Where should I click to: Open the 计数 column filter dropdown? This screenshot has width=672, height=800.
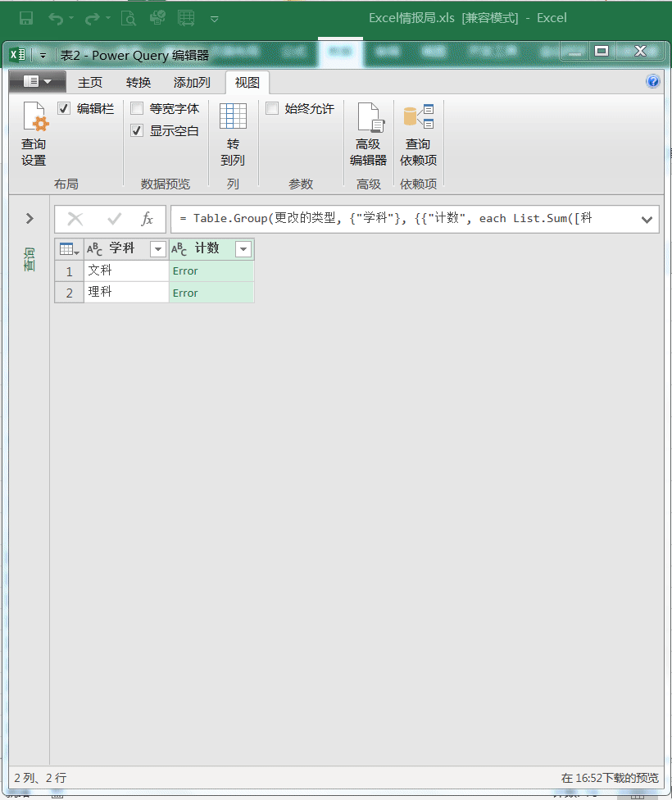tap(243, 249)
